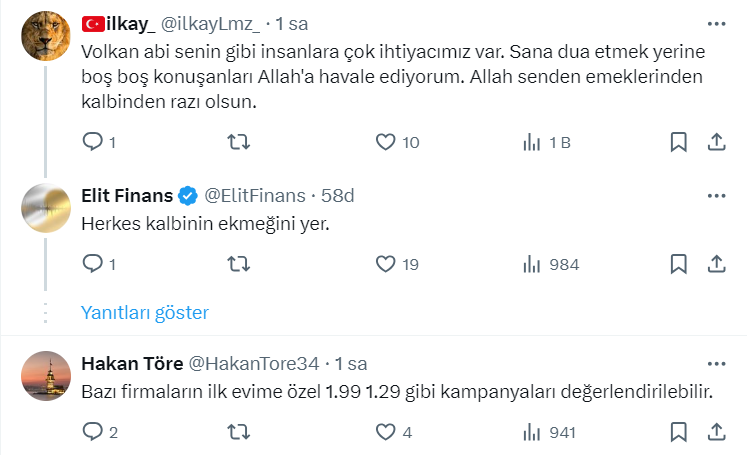Viewport: 747px width, 455px height.
Task: Open more options on ilkay_ tweet
Action: (716, 22)
